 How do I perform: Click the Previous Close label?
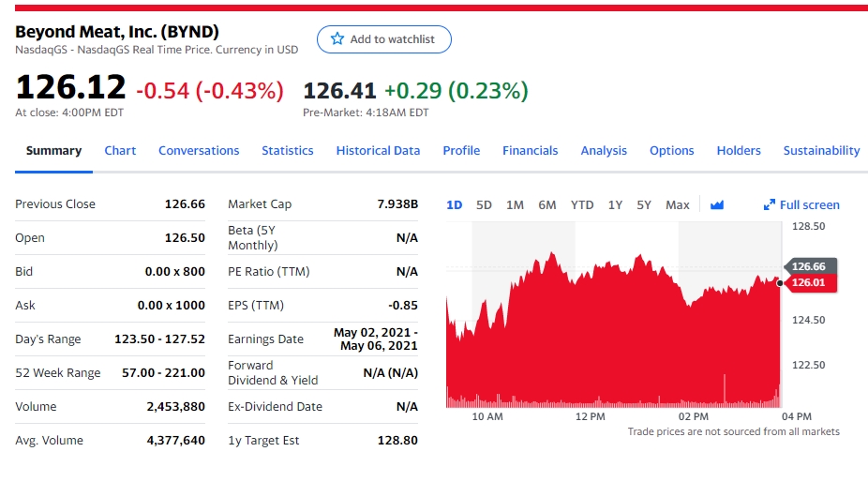(x=55, y=203)
